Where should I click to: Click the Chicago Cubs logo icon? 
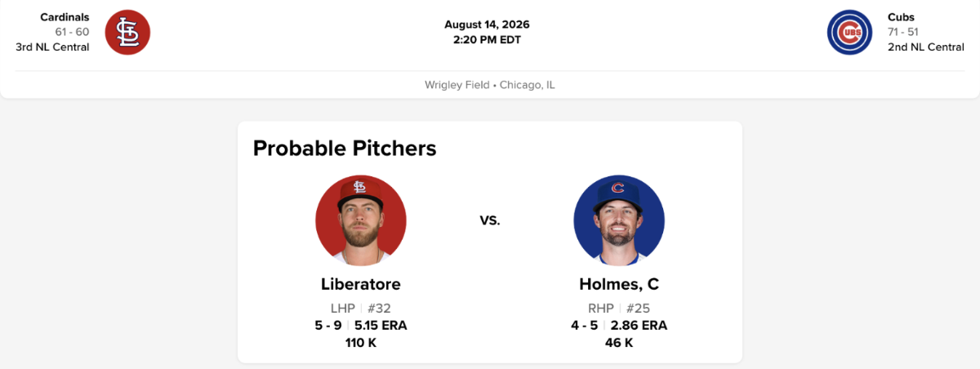[850, 32]
